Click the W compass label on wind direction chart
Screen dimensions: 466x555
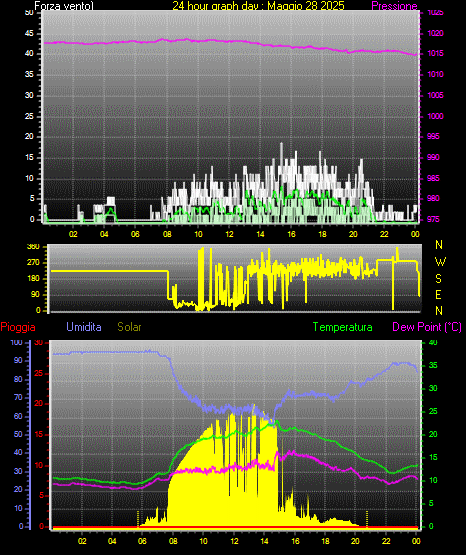[440, 262]
